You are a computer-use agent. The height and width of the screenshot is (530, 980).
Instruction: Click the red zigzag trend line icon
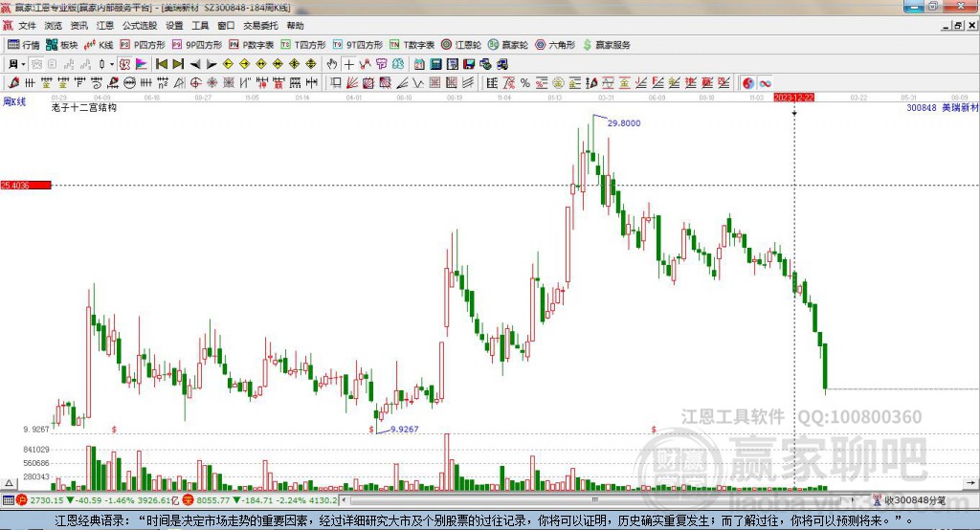365,64
